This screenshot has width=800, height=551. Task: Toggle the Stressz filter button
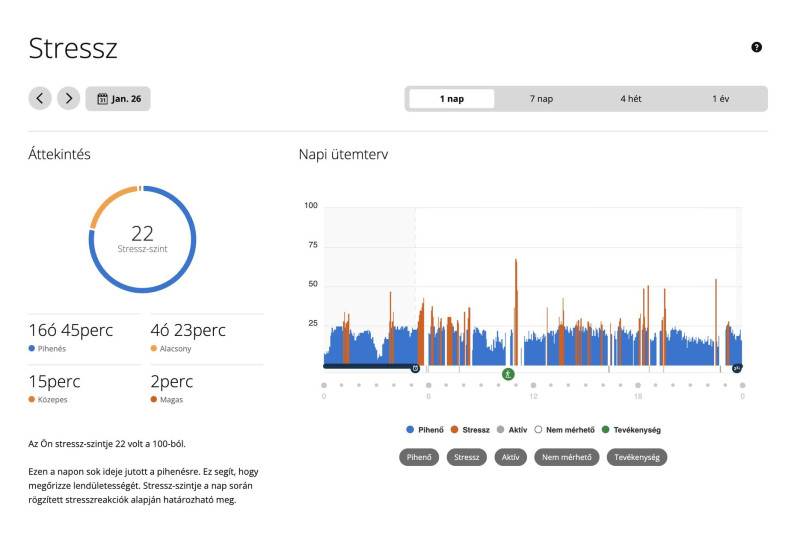pyautogui.click(x=467, y=457)
